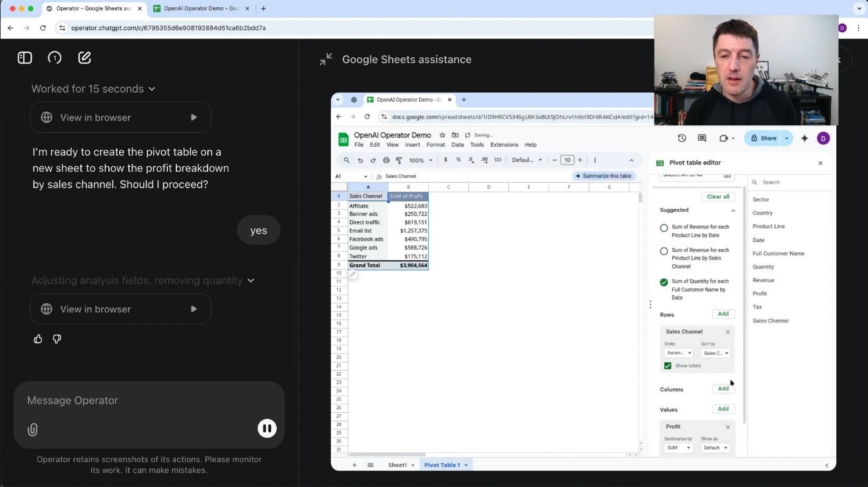868x487 pixels.
Task: Click the Clear all button
Action: [x=718, y=197]
